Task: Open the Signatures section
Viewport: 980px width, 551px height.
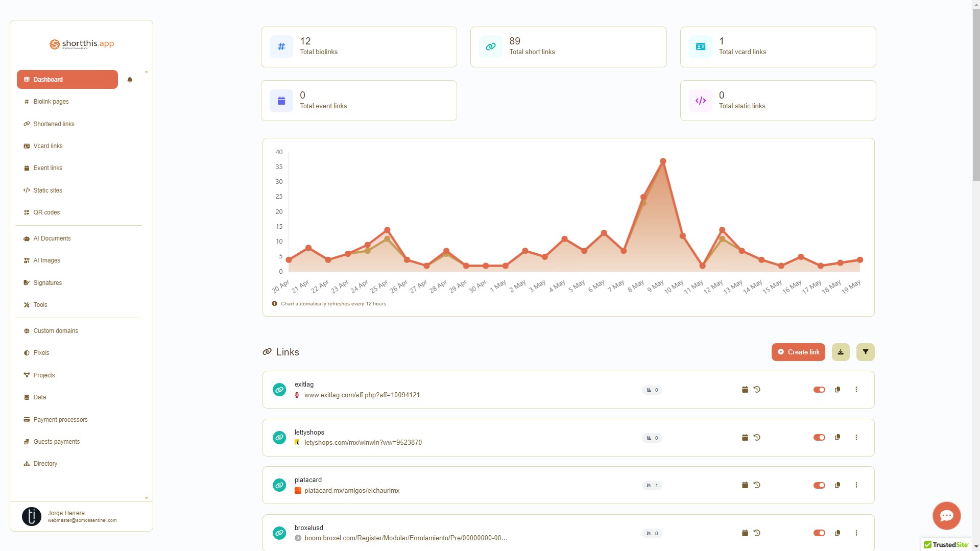Action: (47, 282)
